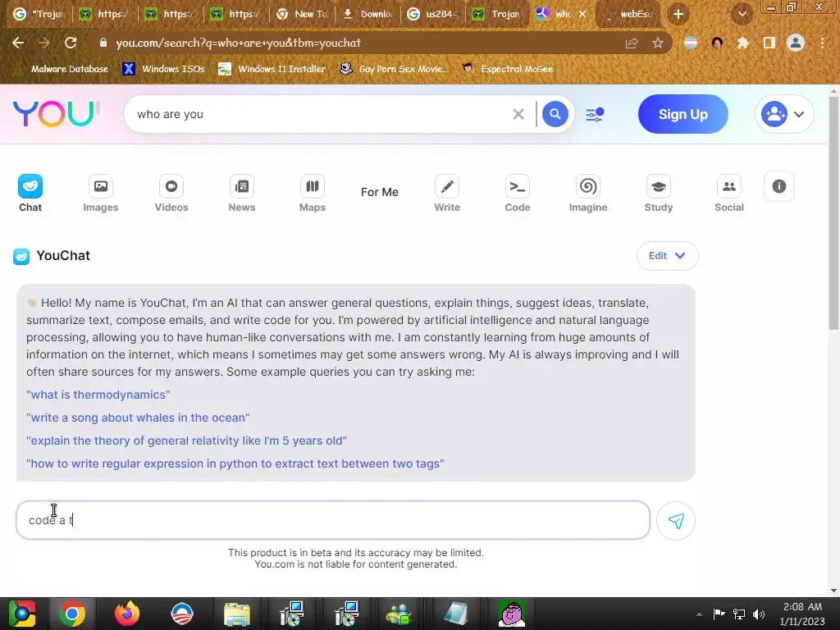Open a new browser tab
This screenshot has height=630, width=840.
pos(678,14)
